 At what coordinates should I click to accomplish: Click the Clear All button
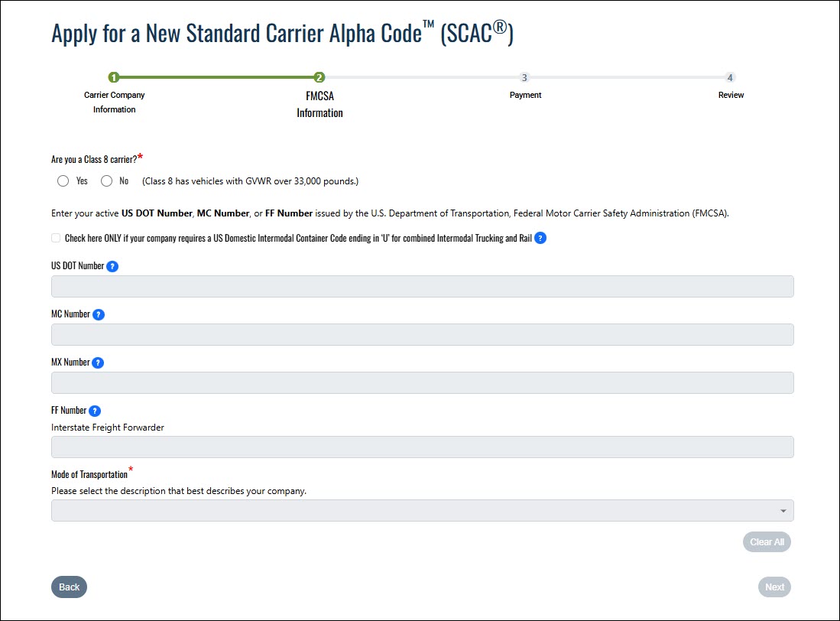click(x=767, y=542)
